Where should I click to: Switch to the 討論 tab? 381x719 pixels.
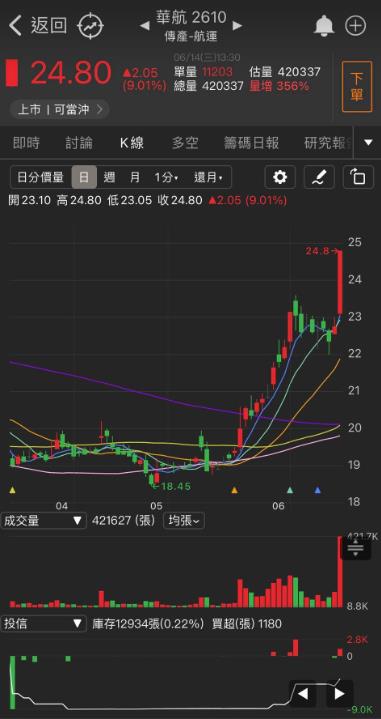point(78,143)
